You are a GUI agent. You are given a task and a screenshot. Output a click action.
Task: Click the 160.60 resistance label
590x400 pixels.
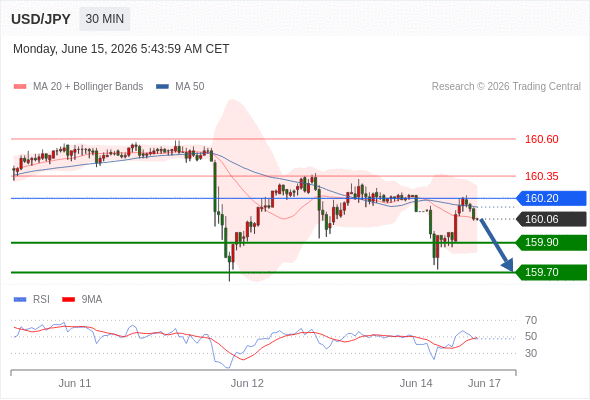pos(541,139)
